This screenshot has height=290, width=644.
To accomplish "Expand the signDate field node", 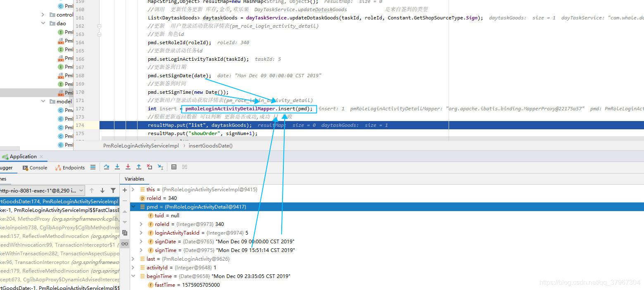I will [x=141, y=241].
